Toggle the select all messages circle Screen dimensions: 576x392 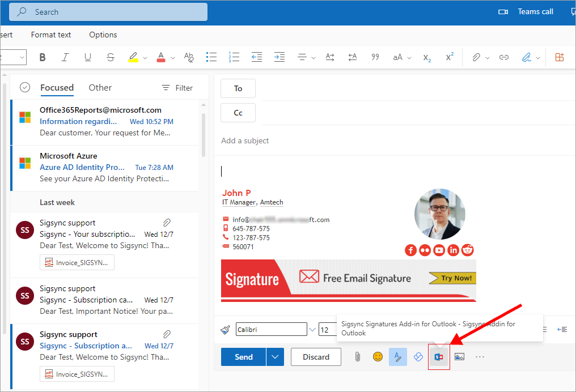(25, 87)
